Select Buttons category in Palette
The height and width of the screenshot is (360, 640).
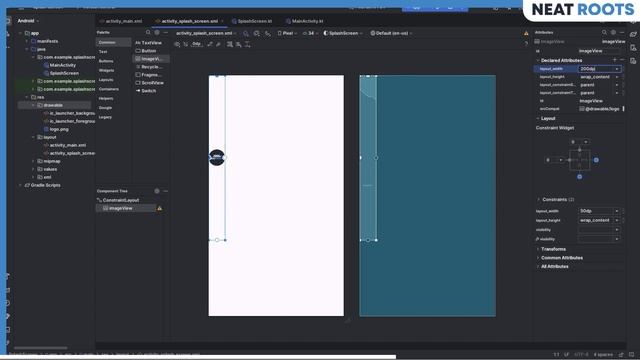click(106, 61)
